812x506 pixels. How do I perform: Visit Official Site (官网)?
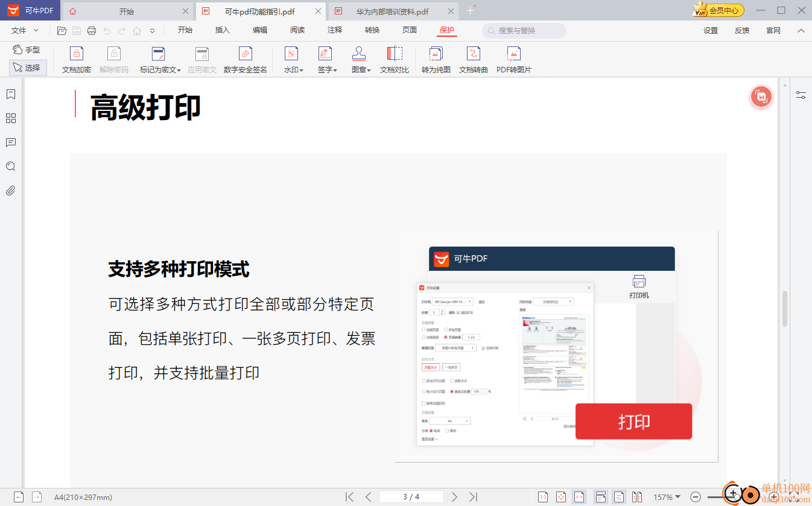[x=773, y=31]
